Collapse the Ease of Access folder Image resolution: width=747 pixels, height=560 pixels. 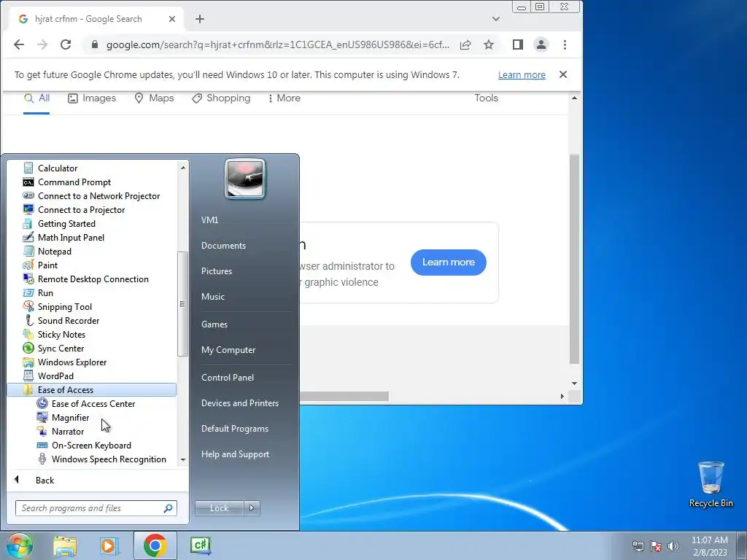(91, 389)
